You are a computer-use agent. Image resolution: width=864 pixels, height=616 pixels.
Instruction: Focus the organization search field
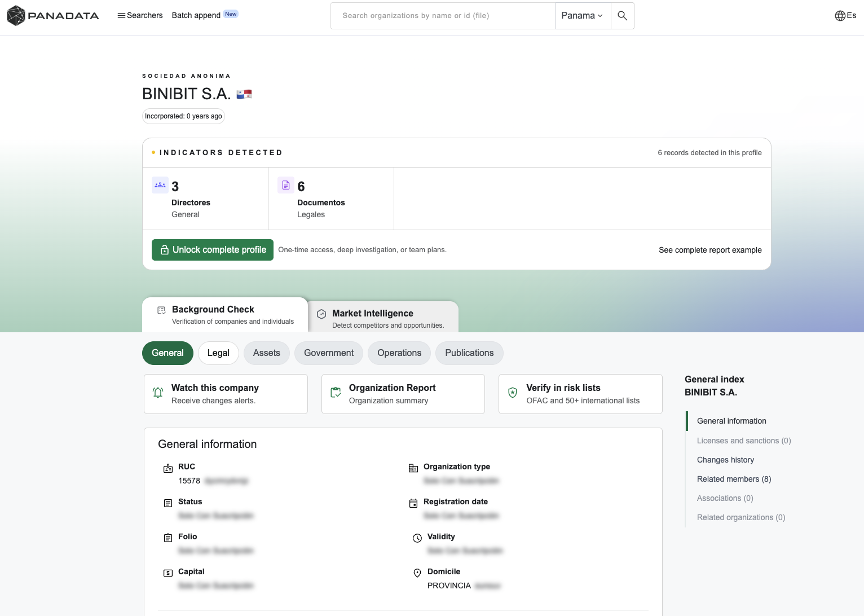tap(443, 16)
